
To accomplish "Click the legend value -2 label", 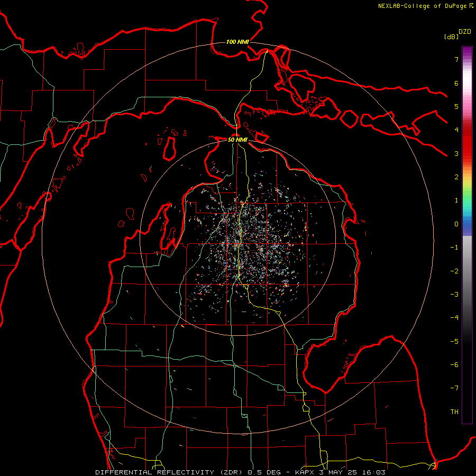I will (x=454, y=271).
